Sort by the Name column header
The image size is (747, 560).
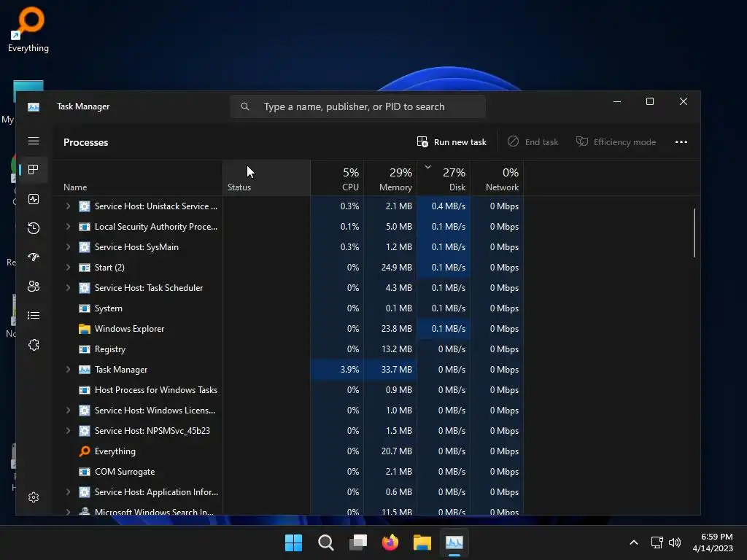tap(137, 178)
